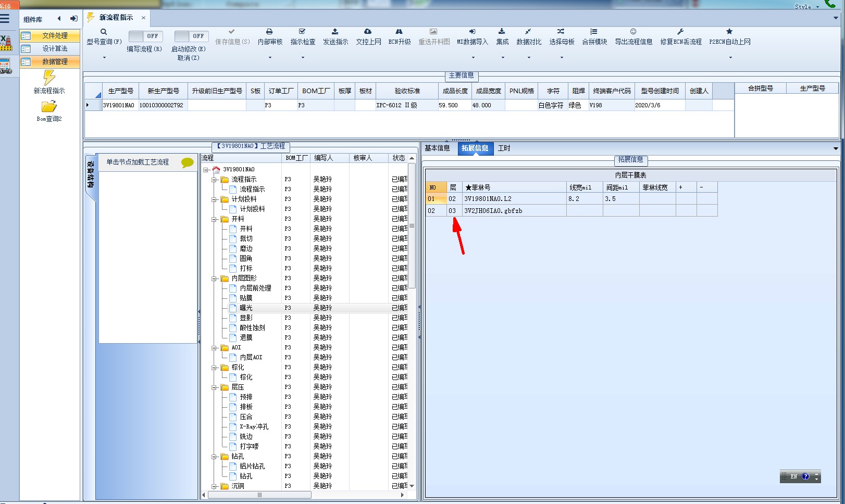This screenshot has width=845, height=504.
Task: Open dropdown under 型号查询
Action: (x=104, y=57)
